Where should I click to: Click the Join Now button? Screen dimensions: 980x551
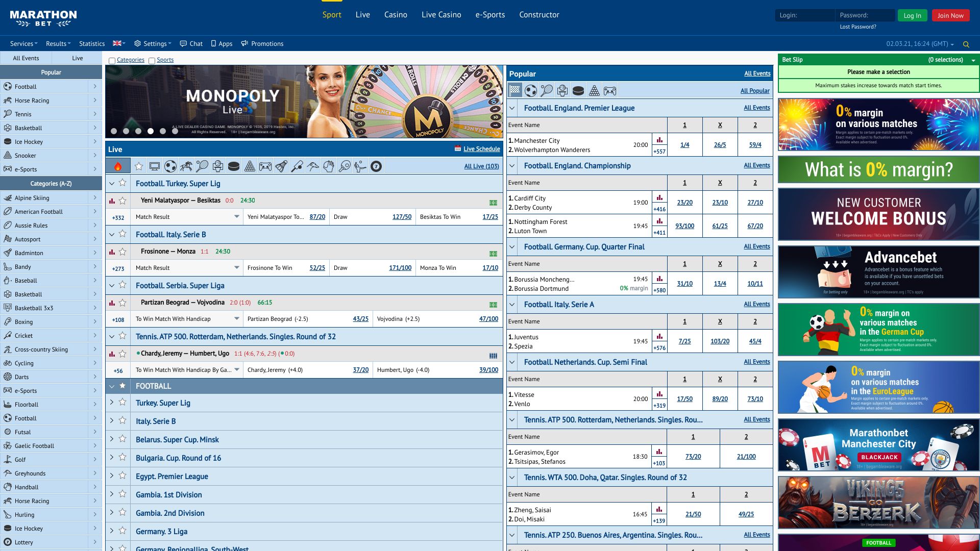pos(950,15)
